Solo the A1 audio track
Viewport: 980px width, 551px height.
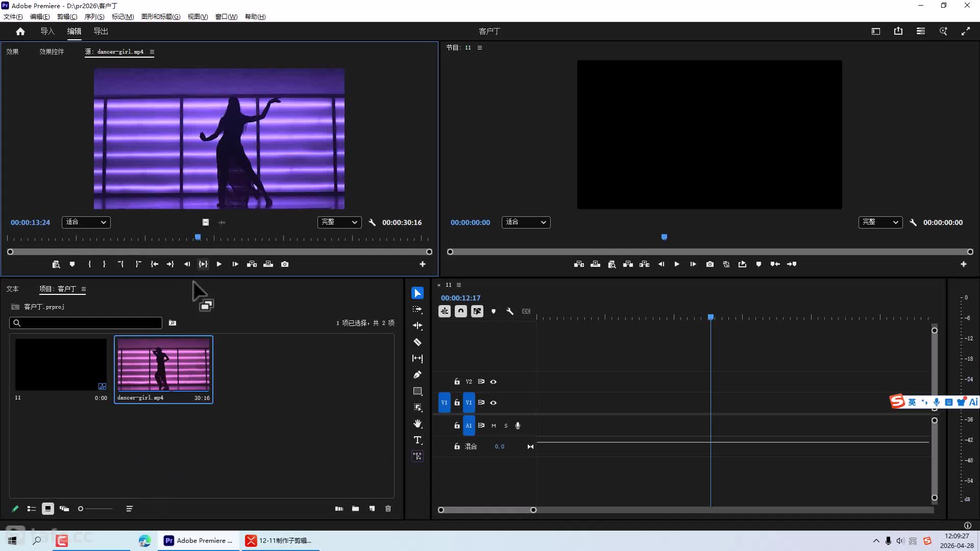(x=506, y=425)
